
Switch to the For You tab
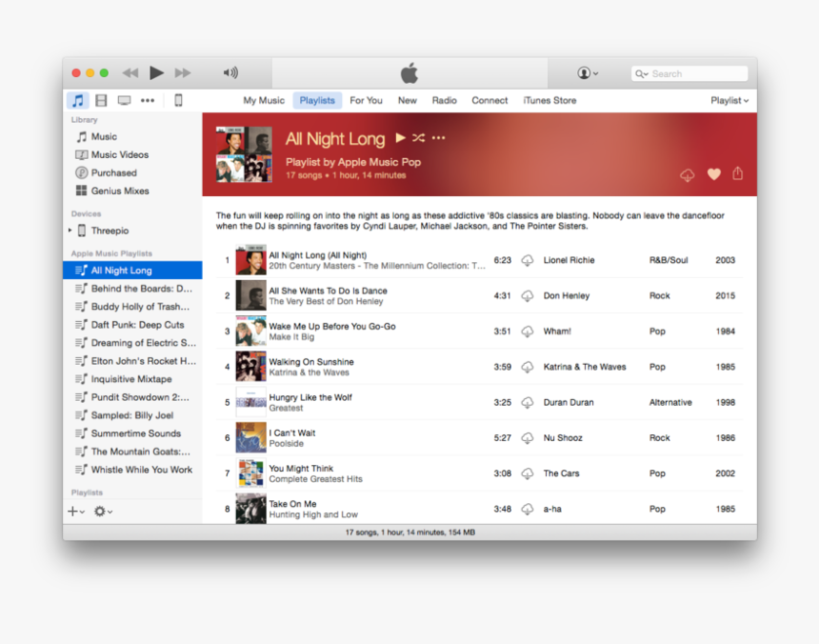point(366,100)
